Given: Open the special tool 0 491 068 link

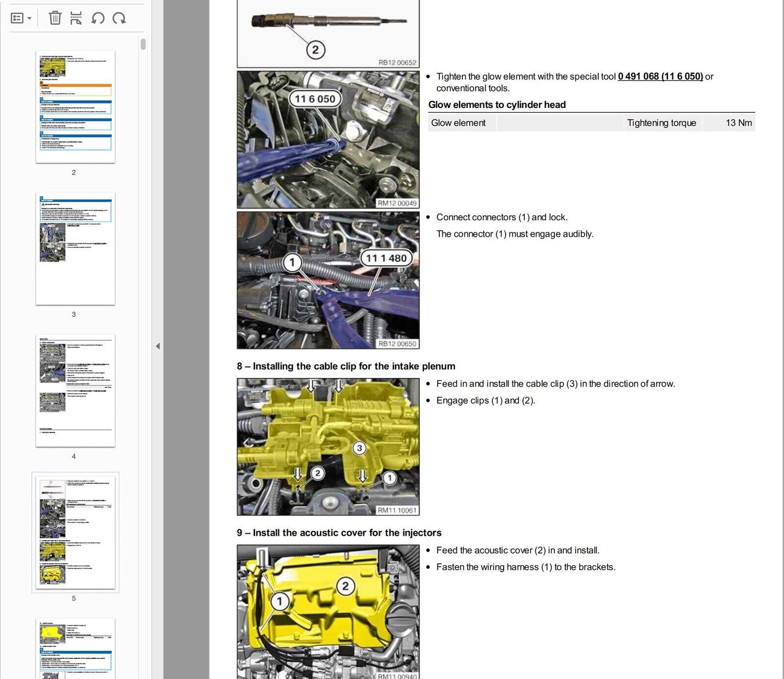Looking at the screenshot, I should point(660,76).
